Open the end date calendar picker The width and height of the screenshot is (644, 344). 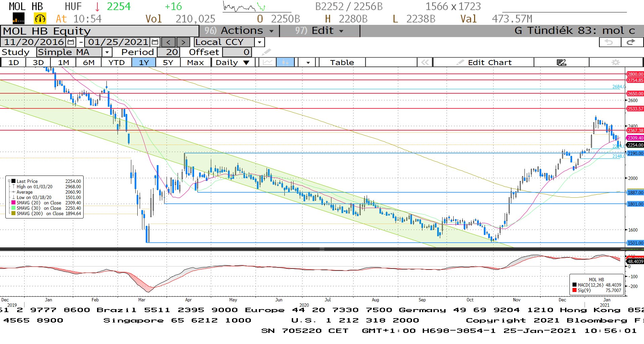155,42
